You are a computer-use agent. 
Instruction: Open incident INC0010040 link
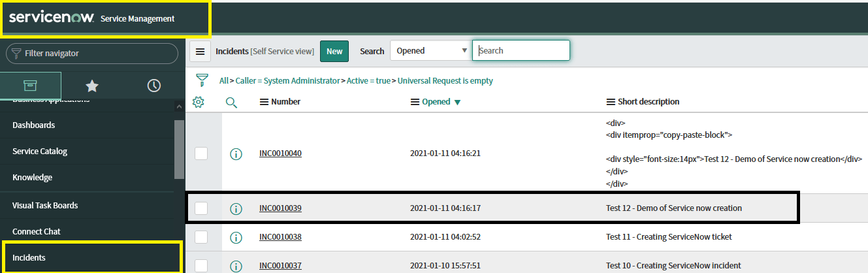click(280, 153)
